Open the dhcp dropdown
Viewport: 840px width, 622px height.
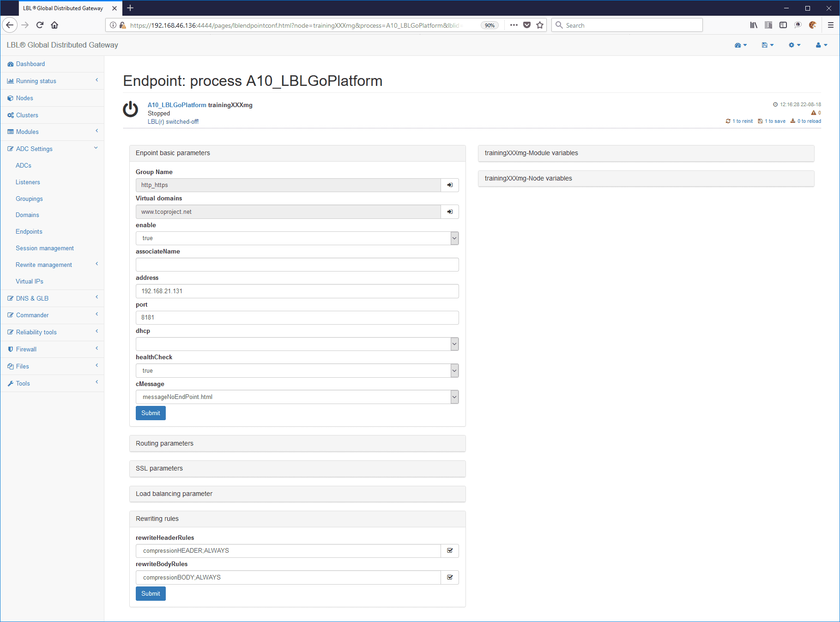297,344
